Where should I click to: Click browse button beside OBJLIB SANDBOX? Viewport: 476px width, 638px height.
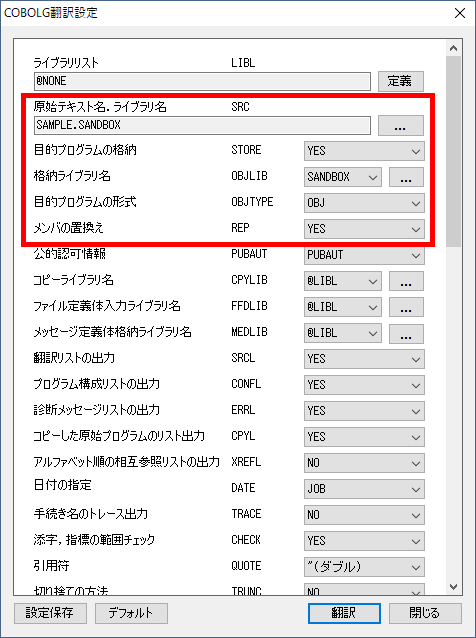click(406, 177)
